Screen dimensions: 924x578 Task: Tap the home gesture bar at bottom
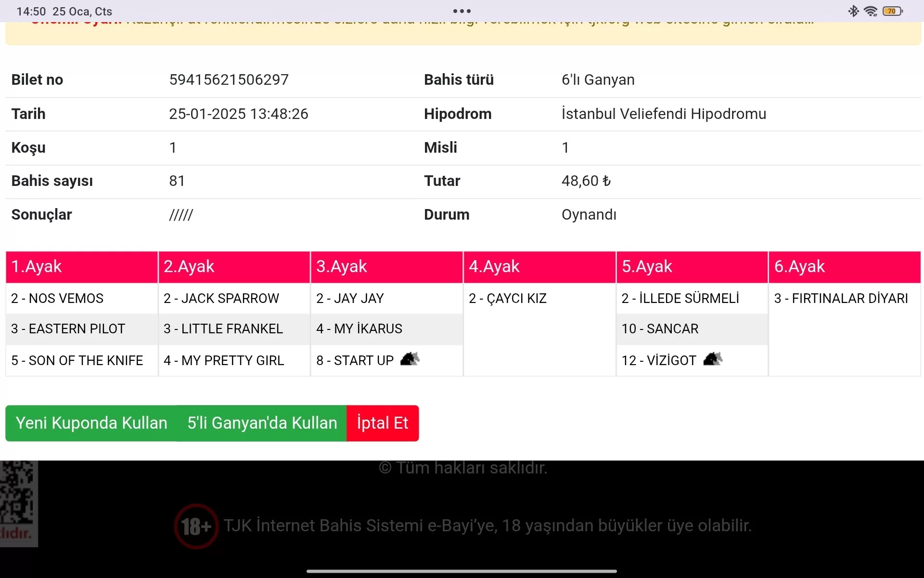[x=462, y=571]
